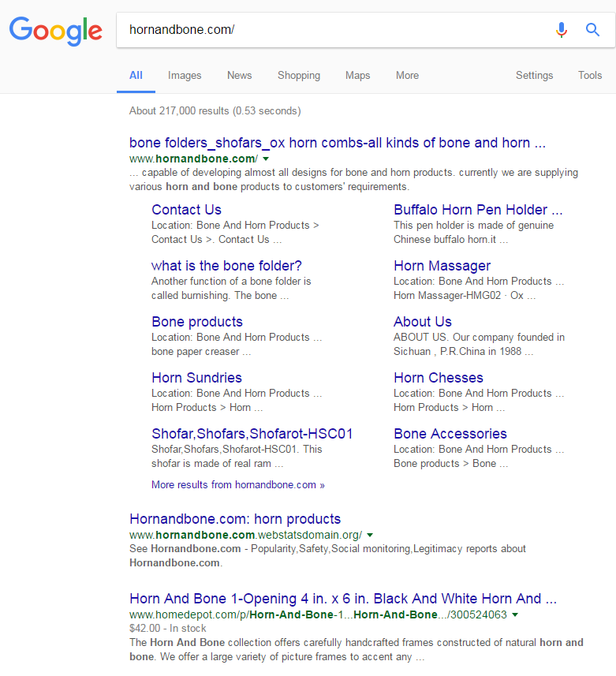Viewport: 616px width, 676px height.
Task: Open the Horn Sundries sitelink
Action: (196, 378)
